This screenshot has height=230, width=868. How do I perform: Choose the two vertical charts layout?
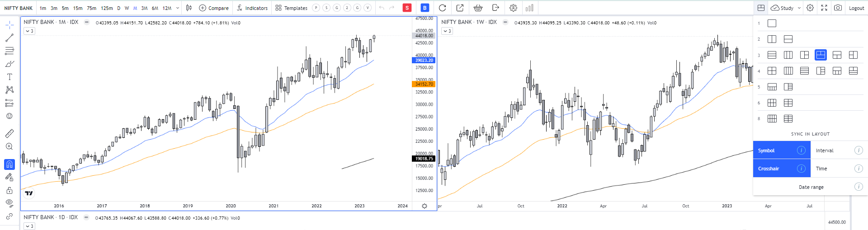point(772,39)
